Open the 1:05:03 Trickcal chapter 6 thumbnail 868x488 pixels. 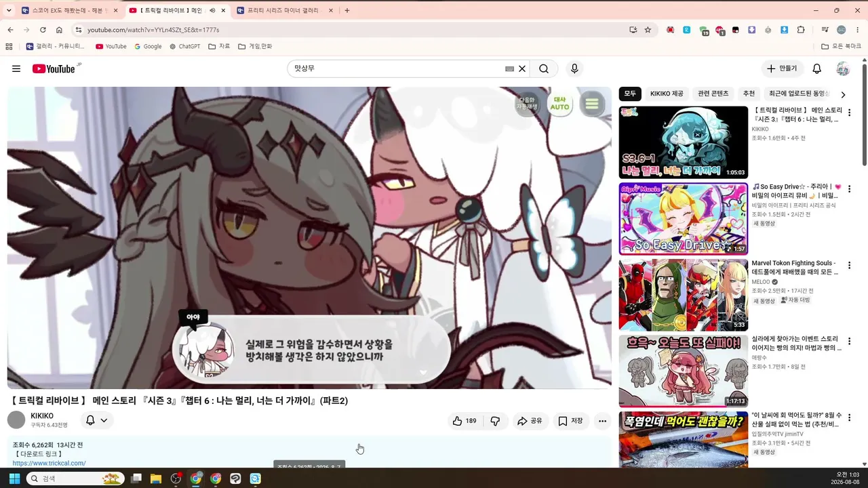(683, 142)
